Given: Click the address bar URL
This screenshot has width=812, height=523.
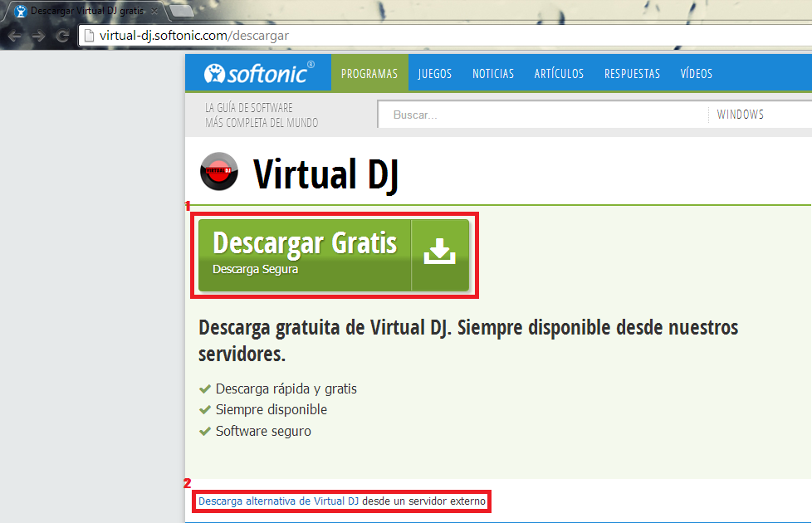Looking at the screenshot, I should 194,36.
